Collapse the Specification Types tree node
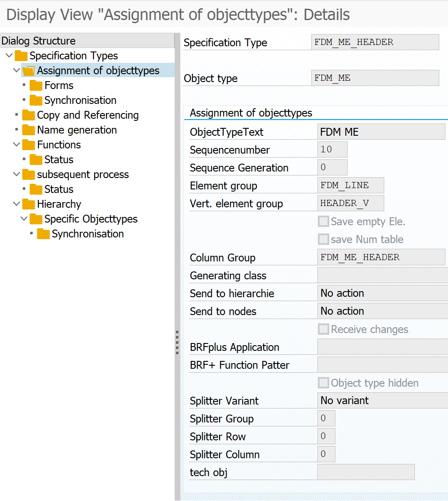The height and width of the screenshot is (501, 448). pos(9,56)
